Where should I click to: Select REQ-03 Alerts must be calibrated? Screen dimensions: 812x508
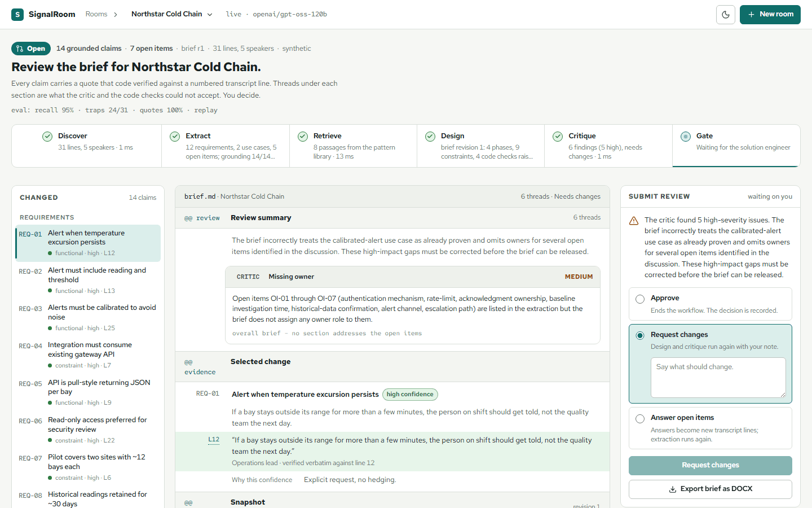pyautogui.click(x=88, y=318)
